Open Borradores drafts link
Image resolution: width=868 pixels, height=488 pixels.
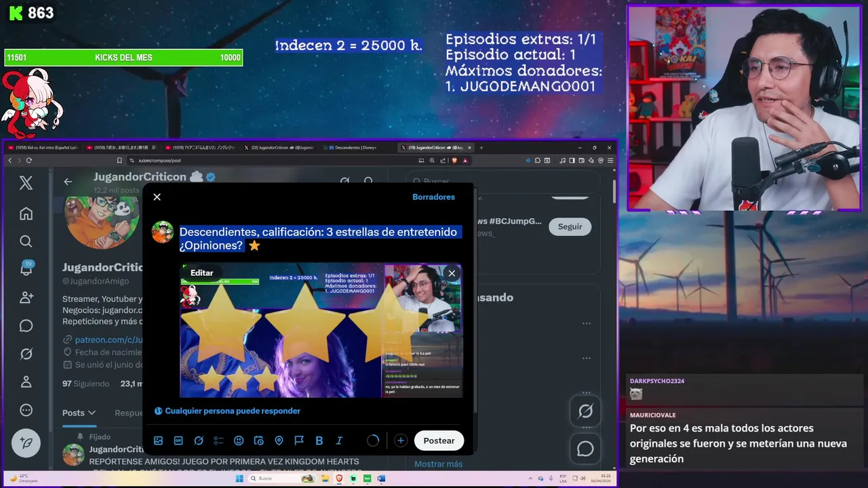(x=433, y=197)
